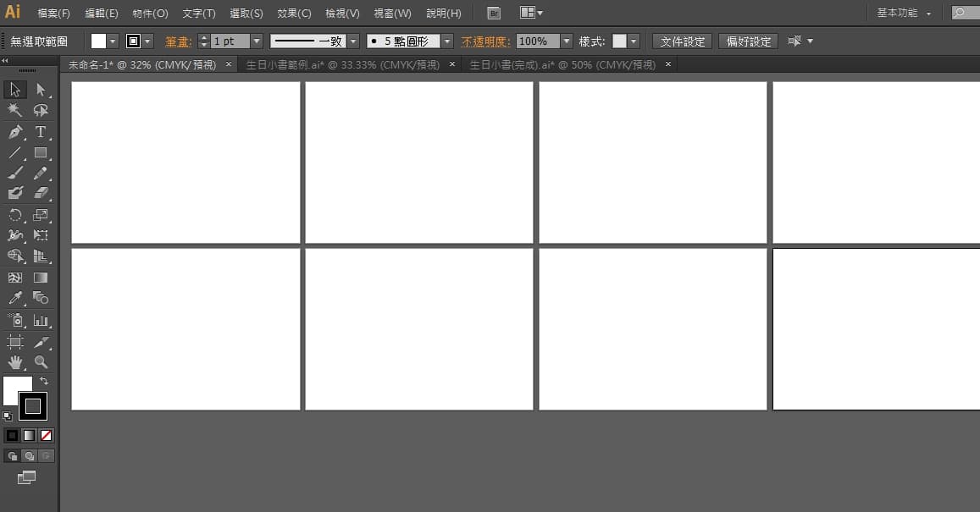Enable Draw Behind mode
This screenshot has height=512, width=980.
pos(29,456)
